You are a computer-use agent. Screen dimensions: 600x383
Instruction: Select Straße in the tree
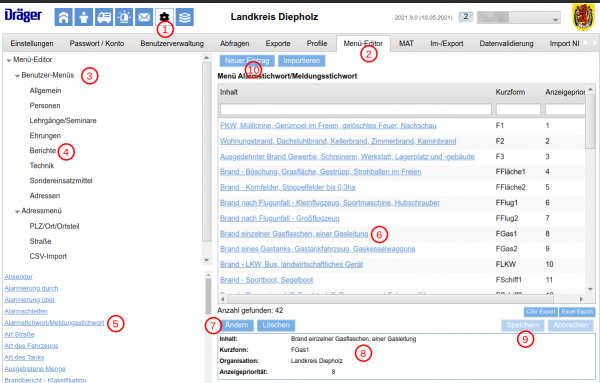tap(40, 241)
